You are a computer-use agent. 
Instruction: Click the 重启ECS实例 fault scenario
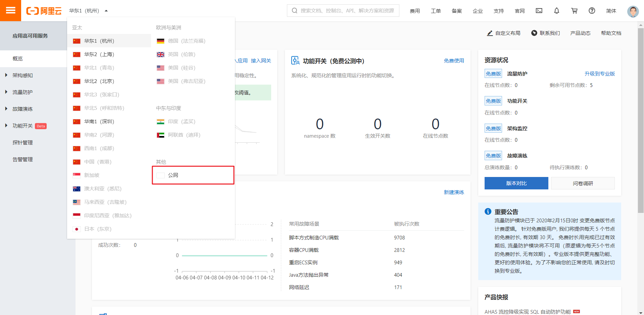[x=303, y=263]
